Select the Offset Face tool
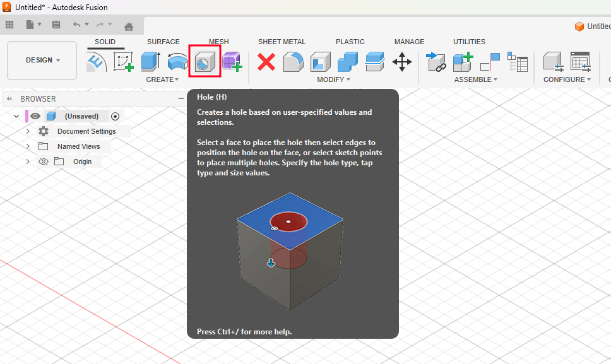Image resolution: width=611 pixels, height=364 pixels. coord(375,62)
